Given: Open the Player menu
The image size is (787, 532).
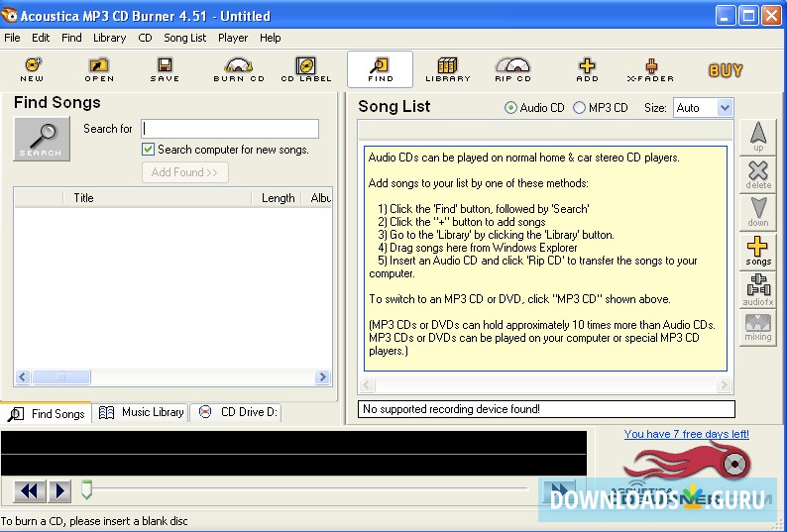Looking at the screenshot, I should coord(233,38).
